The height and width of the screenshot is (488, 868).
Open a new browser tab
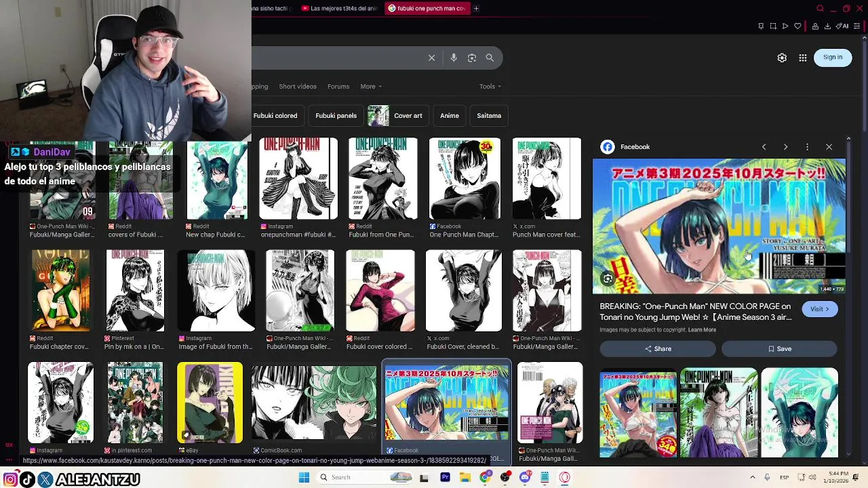[x=476, y=8]
